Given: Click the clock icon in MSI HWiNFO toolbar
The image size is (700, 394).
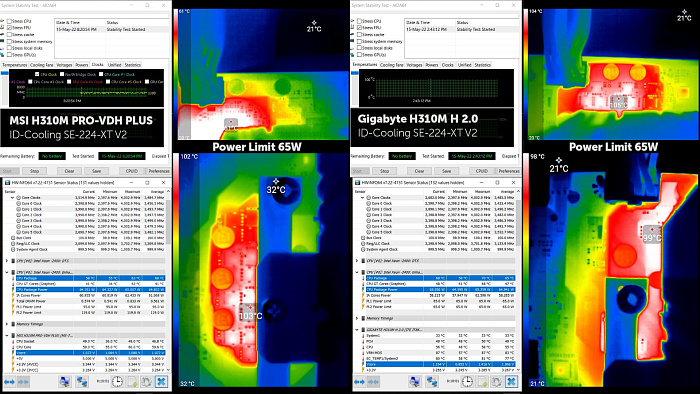Looking at the screenshot, I should pyautogui.click(x=117, y=382).
